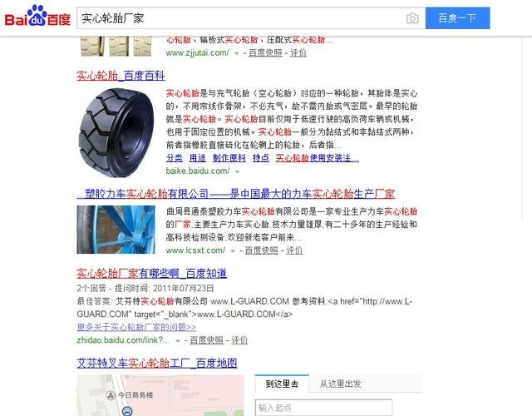Click the 百度一下 search button
The image size is (532, 416).
pyautogui.click(x=457, y=18)
